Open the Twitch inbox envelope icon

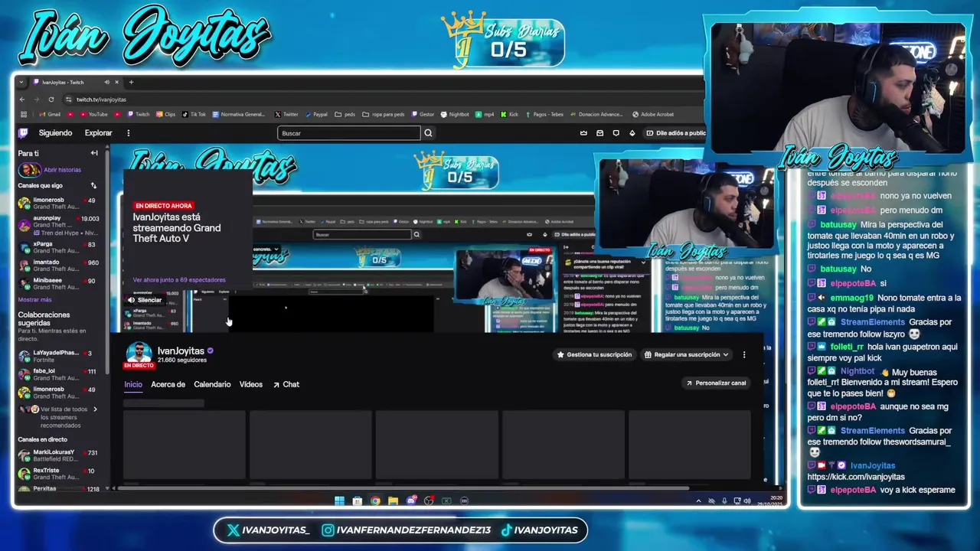[599, 133]
